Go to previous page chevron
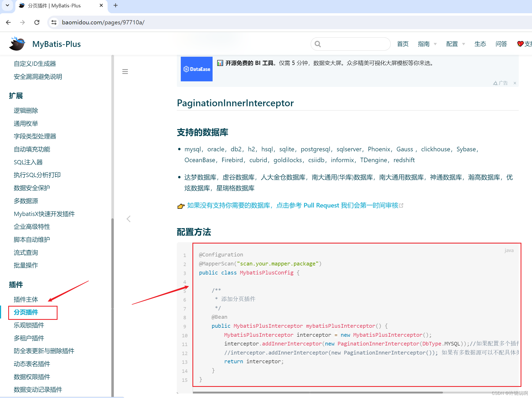 pyautogui.click(x=129, y=219)
